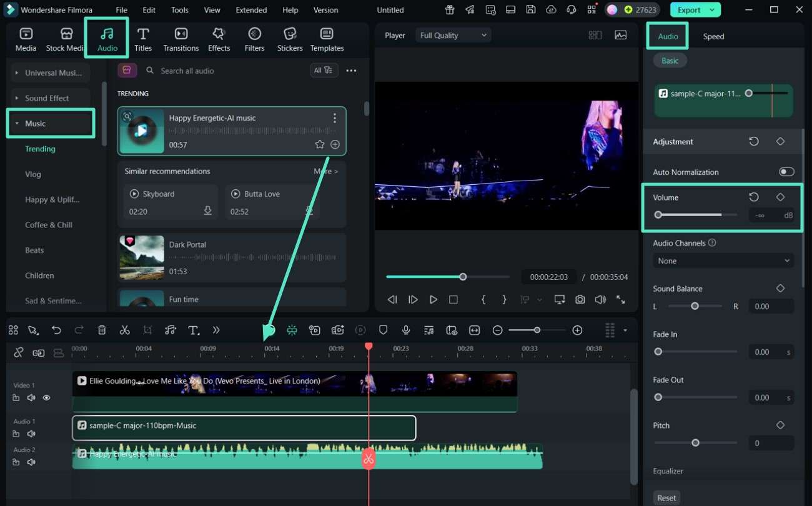Click the Volume slider track
Image resolution: width=812 pixels, height=506 pixels.
pyautogui.click(x=695, y=215)
